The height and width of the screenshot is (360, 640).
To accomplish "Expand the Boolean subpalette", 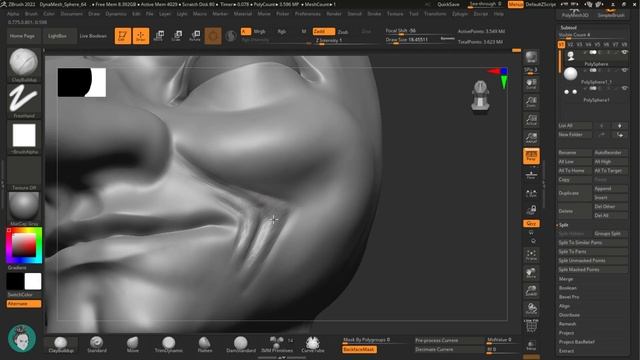I will click(568, 288).
